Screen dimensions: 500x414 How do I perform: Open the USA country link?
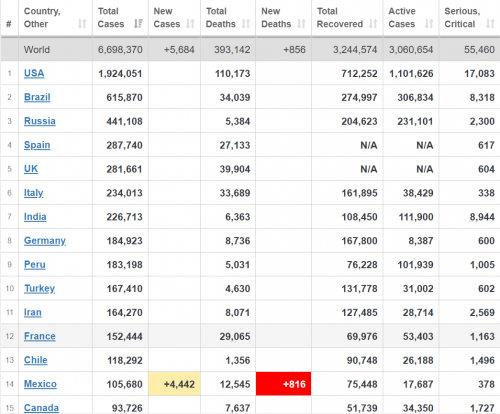coord(34,73)
